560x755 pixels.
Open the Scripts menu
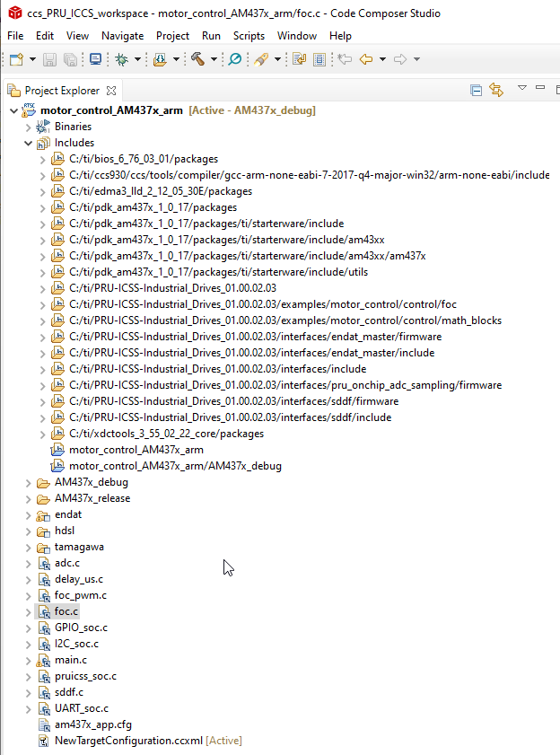coord(249,36)
